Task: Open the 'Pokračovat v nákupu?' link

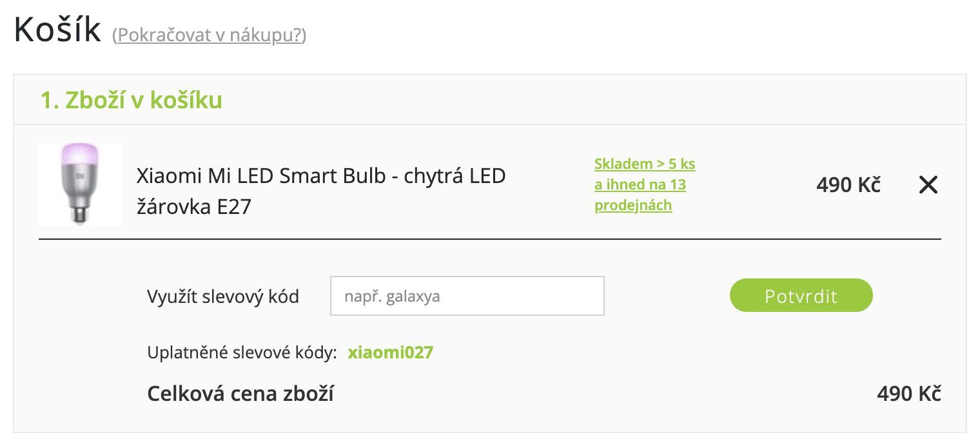Action: click(209, 35)
